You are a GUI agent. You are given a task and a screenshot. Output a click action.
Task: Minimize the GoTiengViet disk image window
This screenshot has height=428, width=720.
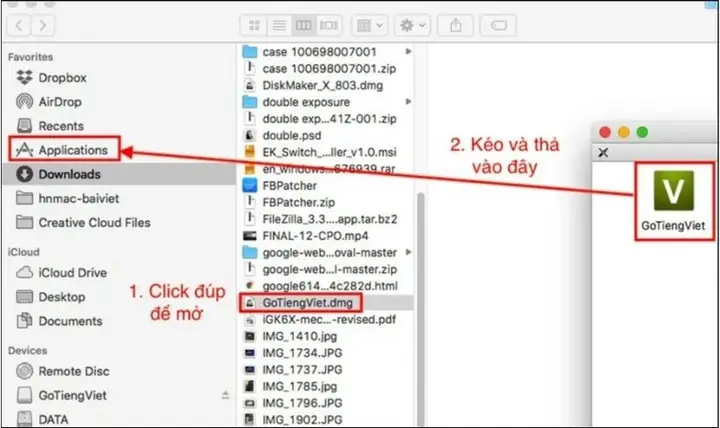[x=624, y=132]
